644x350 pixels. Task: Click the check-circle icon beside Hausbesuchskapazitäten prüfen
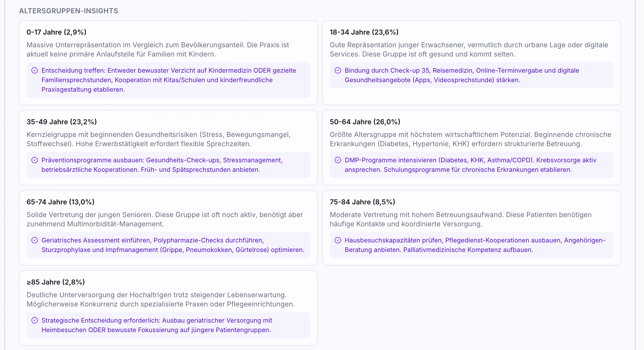[338, 240]
